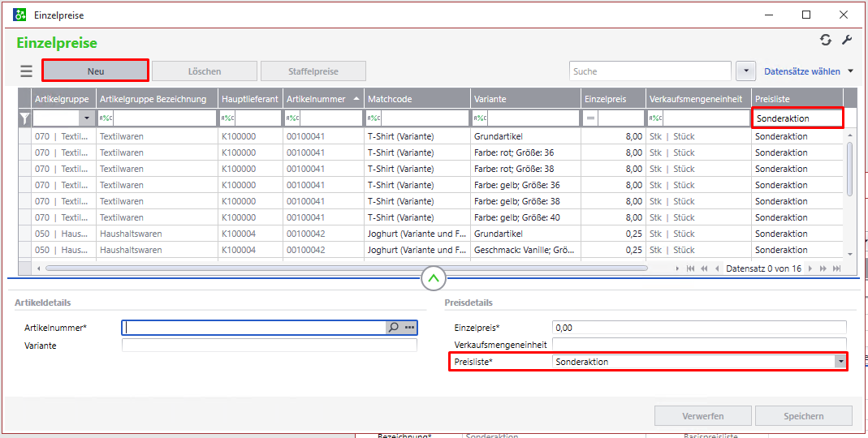
Task: Click the Verkaufsmengeneinheit filter condition icon
Action: pyautogui.click(x=656, y=118)
